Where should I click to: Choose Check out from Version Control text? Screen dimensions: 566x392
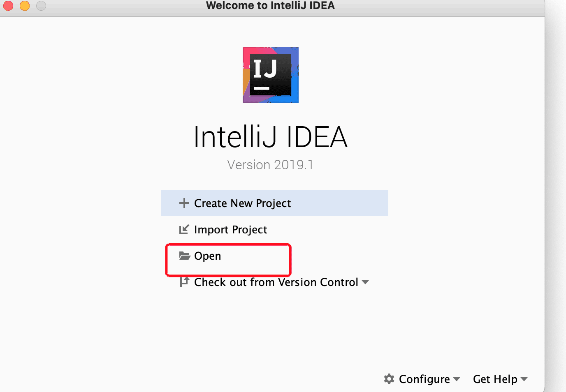[276, 282]
